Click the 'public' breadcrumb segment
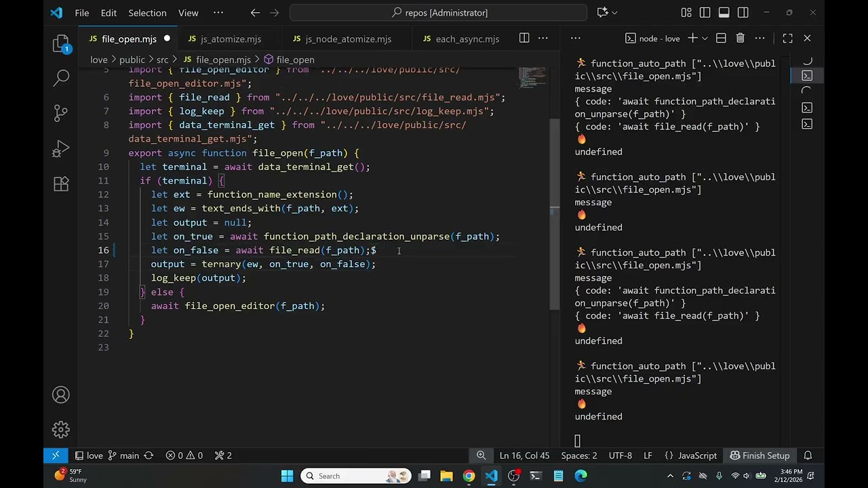 click(132, 60)
